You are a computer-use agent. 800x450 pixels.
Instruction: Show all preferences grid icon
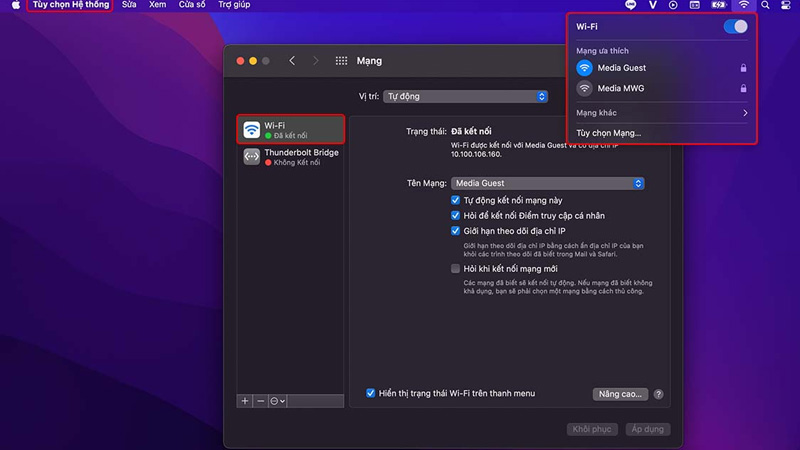[x=341, y=61]
